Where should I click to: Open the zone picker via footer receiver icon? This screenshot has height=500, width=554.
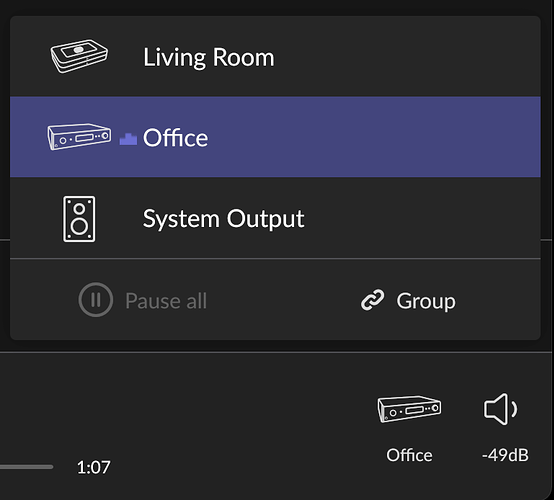point(409,409)
